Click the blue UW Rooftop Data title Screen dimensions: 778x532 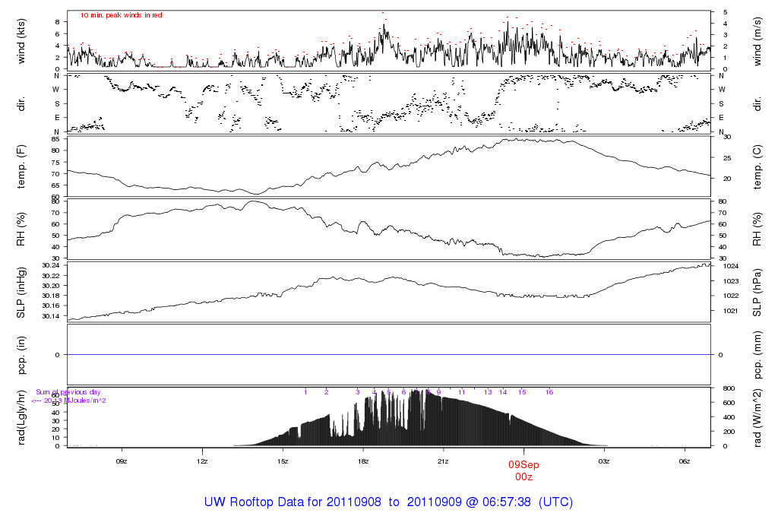(388, 502)
